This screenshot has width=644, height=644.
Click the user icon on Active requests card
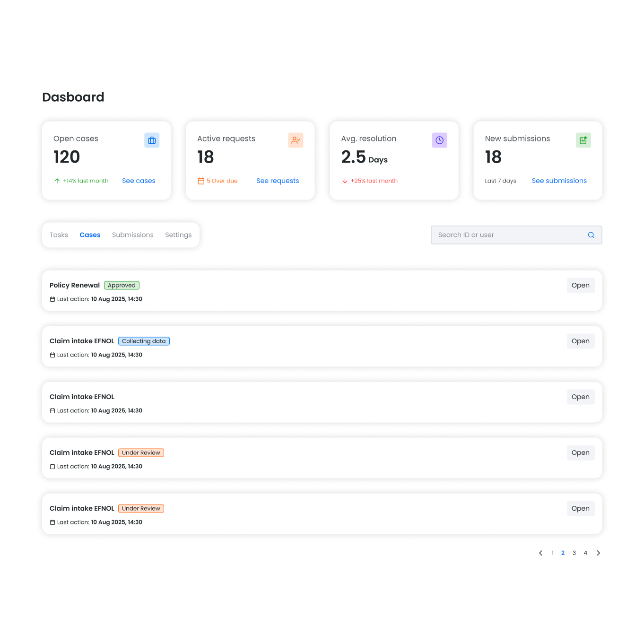pos(296,140)
